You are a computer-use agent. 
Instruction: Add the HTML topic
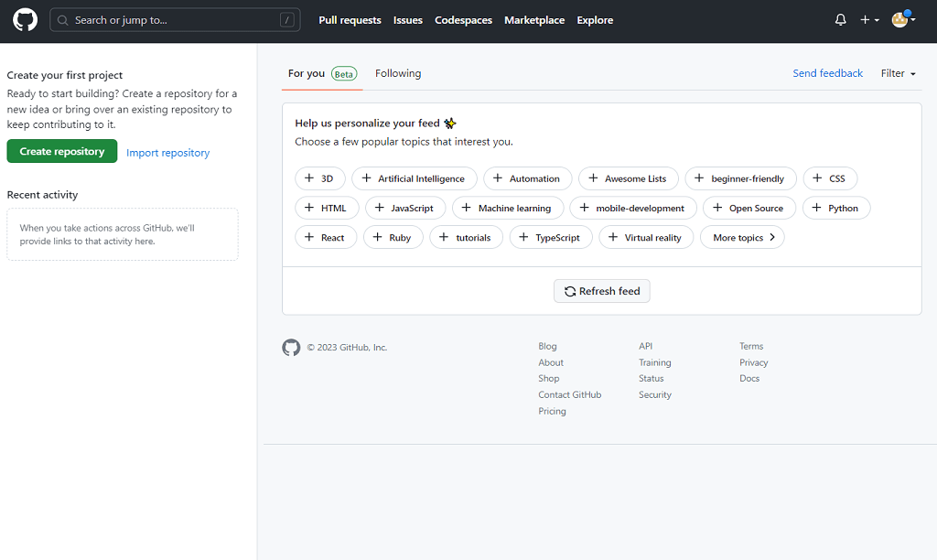coord(327,208)
